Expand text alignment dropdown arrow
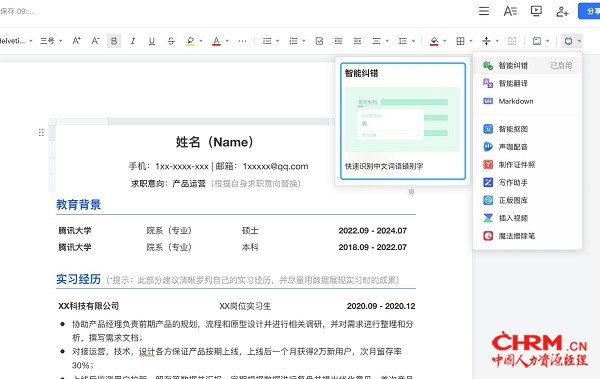600x379 pixels. tap(387, 41)
